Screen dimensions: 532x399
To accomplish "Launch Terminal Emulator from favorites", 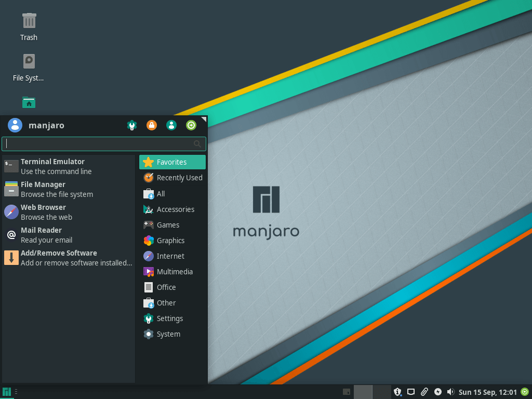I will point(69,167).
